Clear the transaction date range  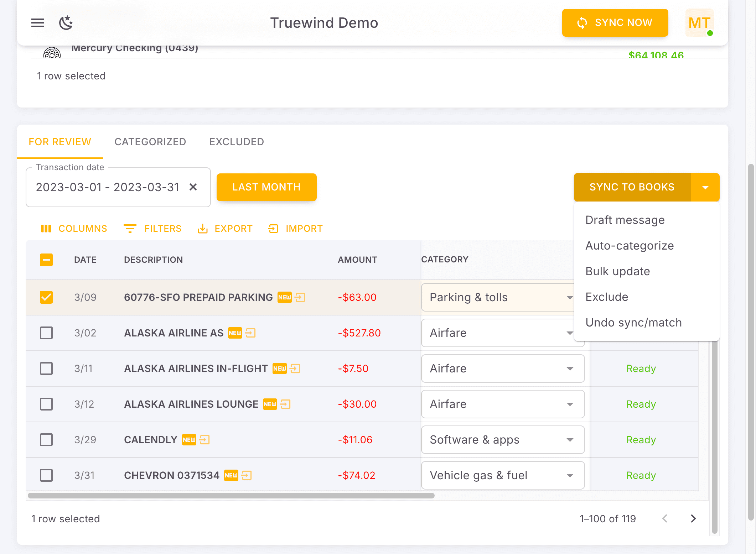click(x=193, y=187)
